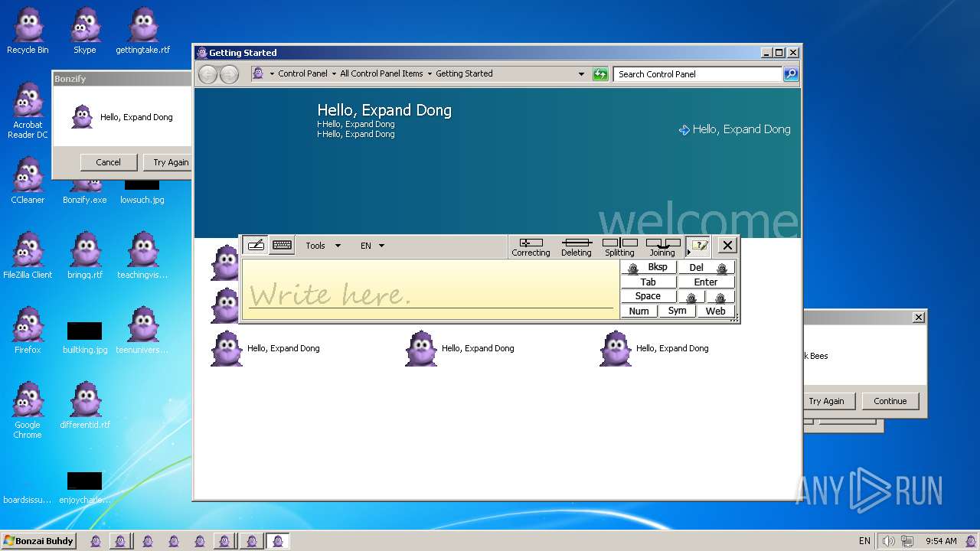Open the arrow link 'Hello, Expand Dong' in banner
Image resolution: width=980 pixels, height=551 pixels.
point(734,129)
